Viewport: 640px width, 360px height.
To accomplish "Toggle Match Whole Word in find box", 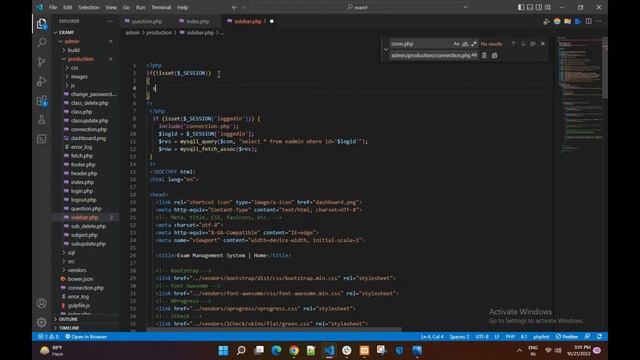I will [465, 44].
